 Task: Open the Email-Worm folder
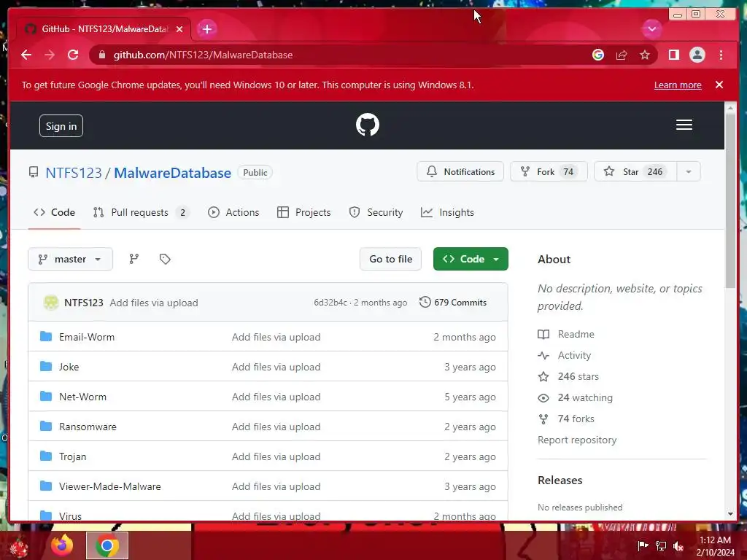click(87, 337)
